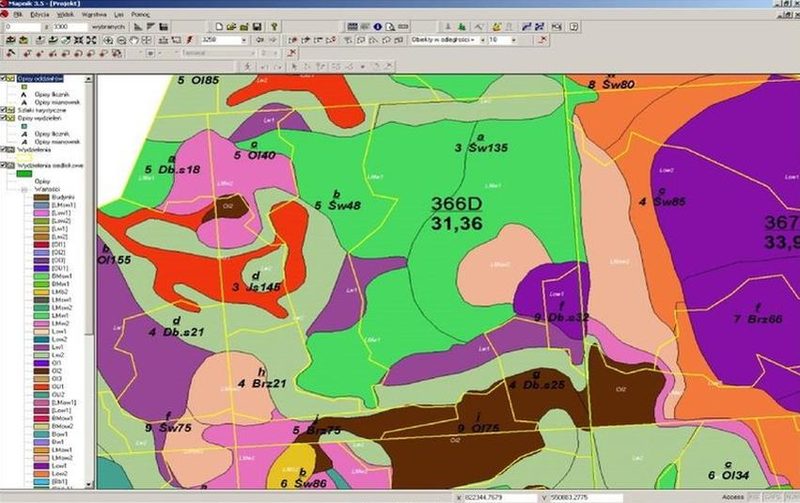This screenshot has height=503, width=800.
Task: Toggle the Szlaki turystyczne layer checkbox
Action: 3,110
